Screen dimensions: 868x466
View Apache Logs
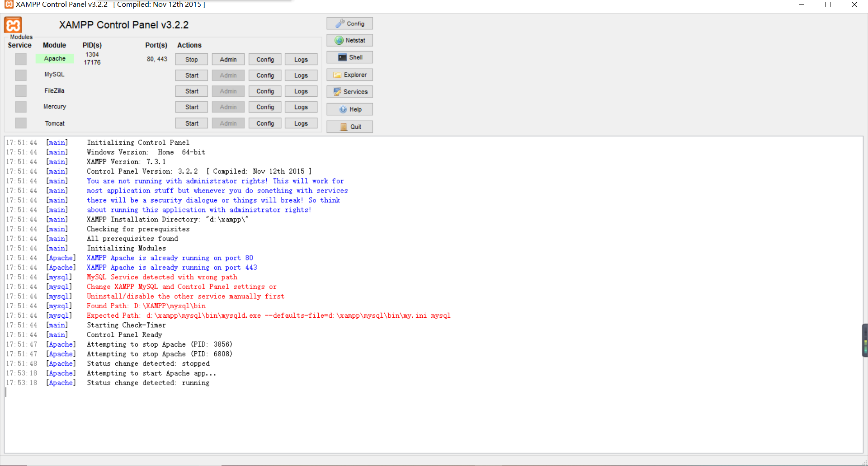point(301,59)
